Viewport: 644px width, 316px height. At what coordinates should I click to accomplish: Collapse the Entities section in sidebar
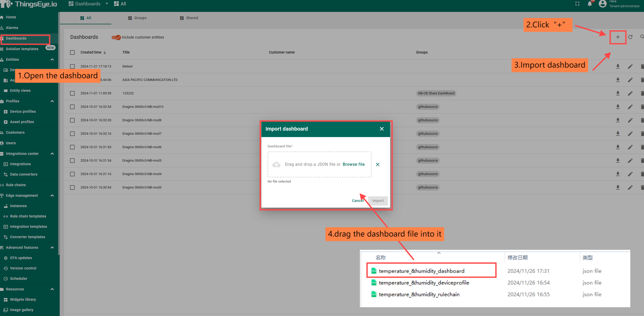52,59
